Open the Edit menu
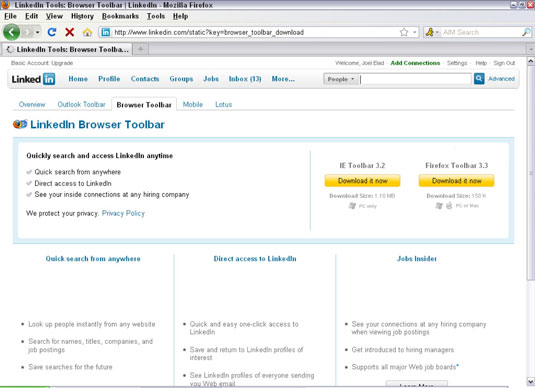Screen dimensions: 535x388 tap(31, 16)
